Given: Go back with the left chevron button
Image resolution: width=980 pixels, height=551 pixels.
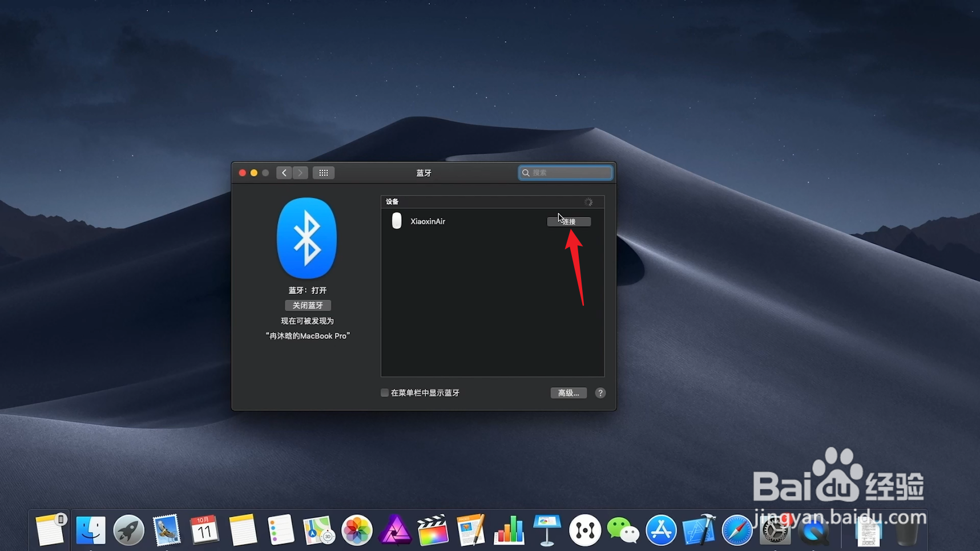Looking at the screenshot, I should click(284, 173).
